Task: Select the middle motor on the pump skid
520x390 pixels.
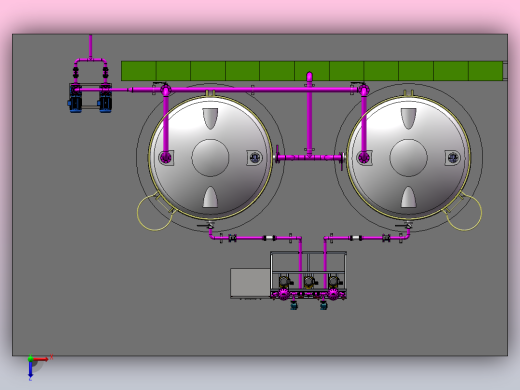Action: pyautogui.click(x=310, y=282)
